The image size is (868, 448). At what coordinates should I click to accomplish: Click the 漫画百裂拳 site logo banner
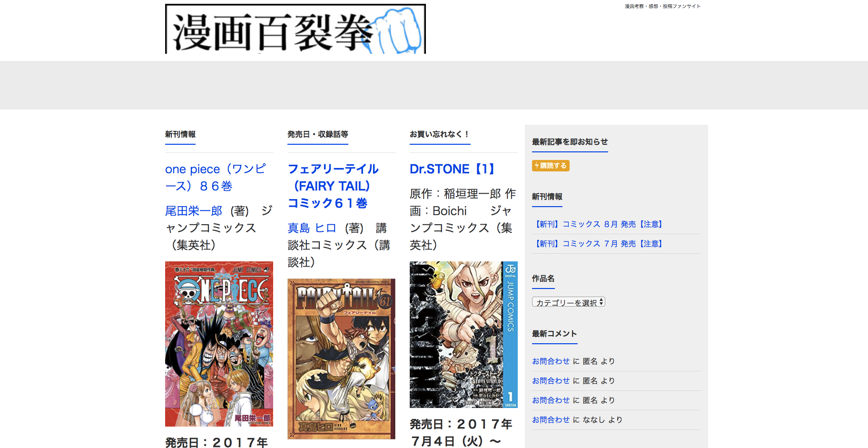pos(295,29)
